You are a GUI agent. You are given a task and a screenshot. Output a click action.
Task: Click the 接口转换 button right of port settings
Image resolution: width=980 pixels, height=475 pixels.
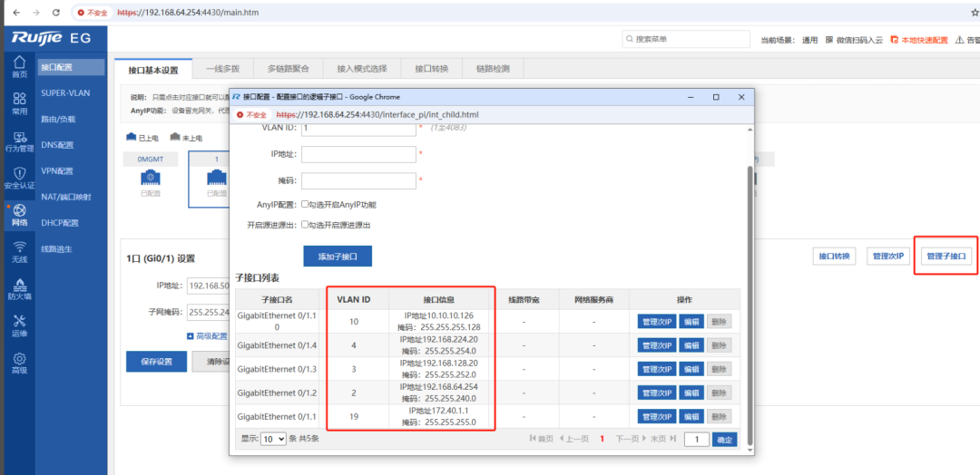click(835, 256)
